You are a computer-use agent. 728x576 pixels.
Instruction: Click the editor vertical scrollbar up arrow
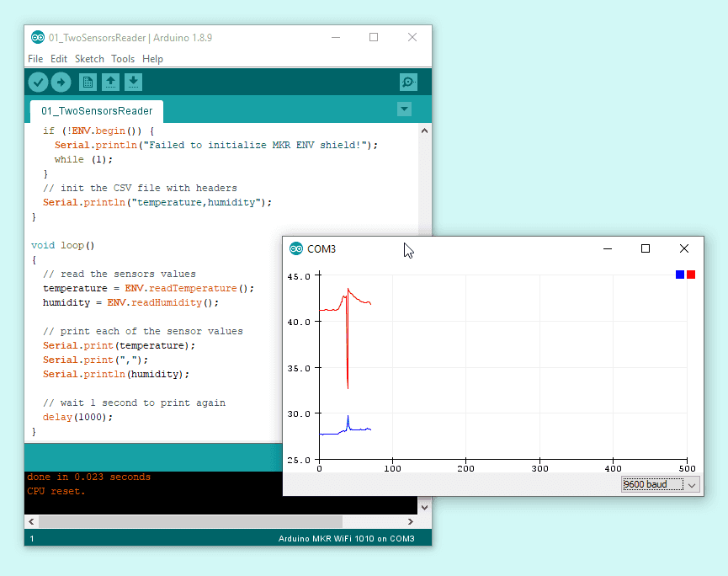[x=424, y=131]
